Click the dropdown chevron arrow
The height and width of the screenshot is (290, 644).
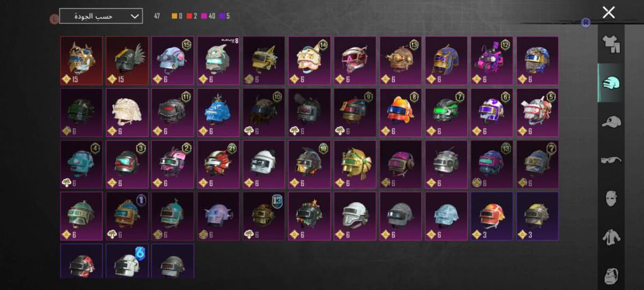click(x=134, y=16)
